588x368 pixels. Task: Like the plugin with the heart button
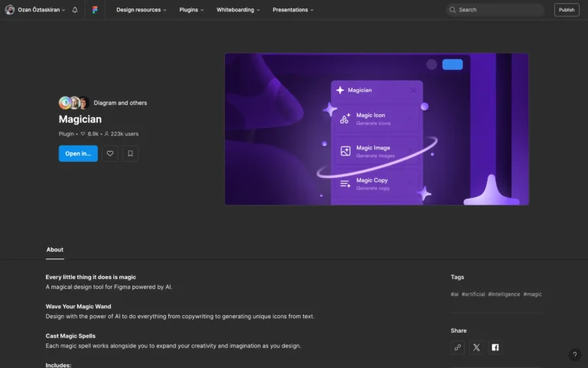click(x=110, y=153)
